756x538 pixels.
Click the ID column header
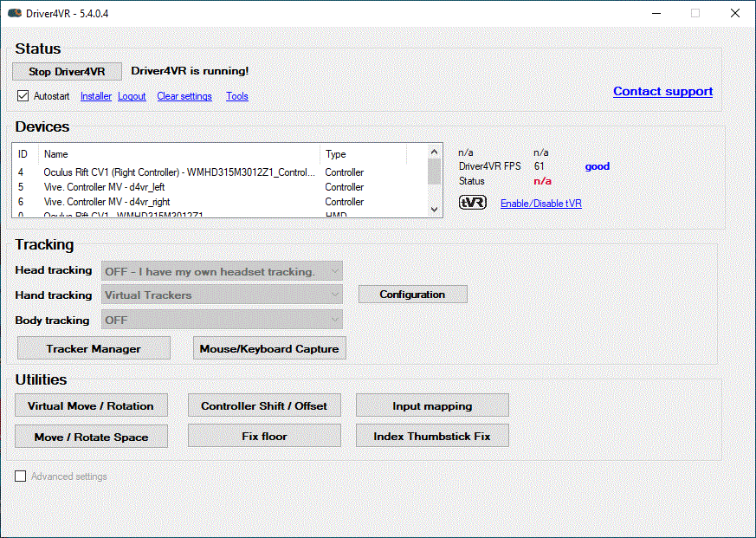[x=26, y=154]
